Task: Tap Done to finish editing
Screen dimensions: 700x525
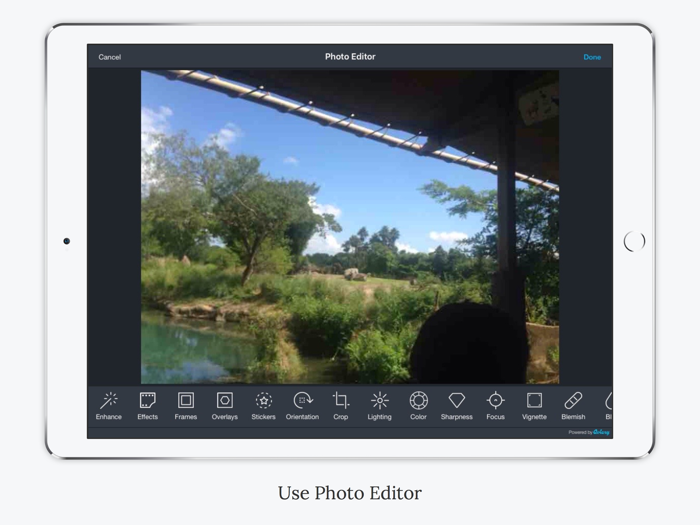Action: 592,57
